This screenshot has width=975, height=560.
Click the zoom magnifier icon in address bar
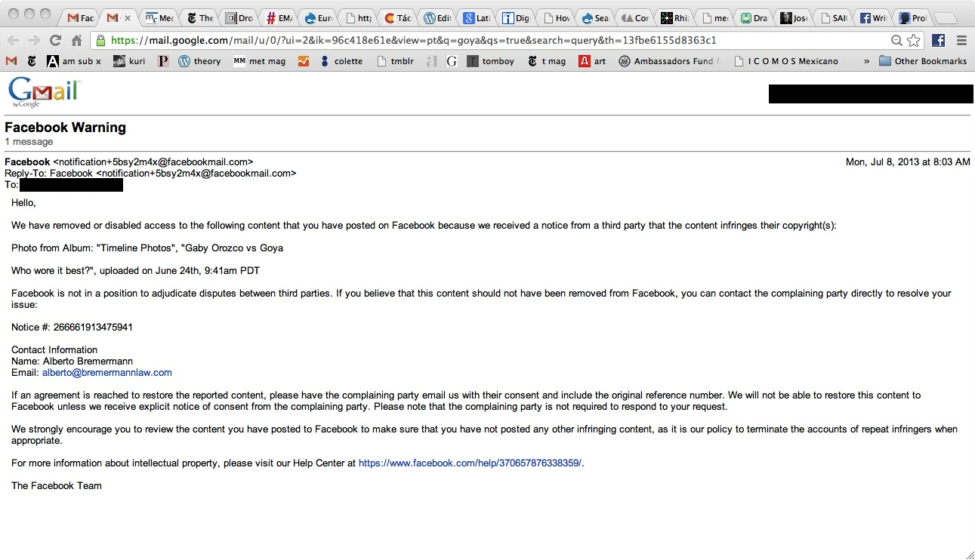pos(896,41)
